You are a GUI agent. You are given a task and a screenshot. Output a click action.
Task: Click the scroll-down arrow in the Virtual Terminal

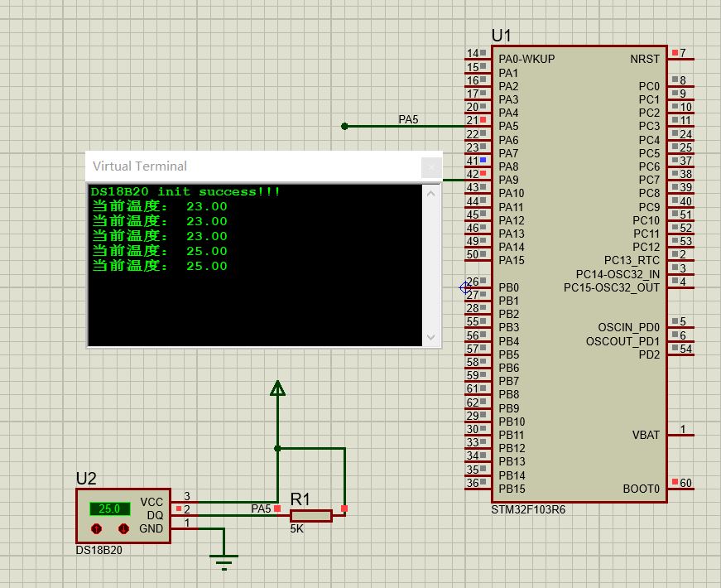coord(431,337)
